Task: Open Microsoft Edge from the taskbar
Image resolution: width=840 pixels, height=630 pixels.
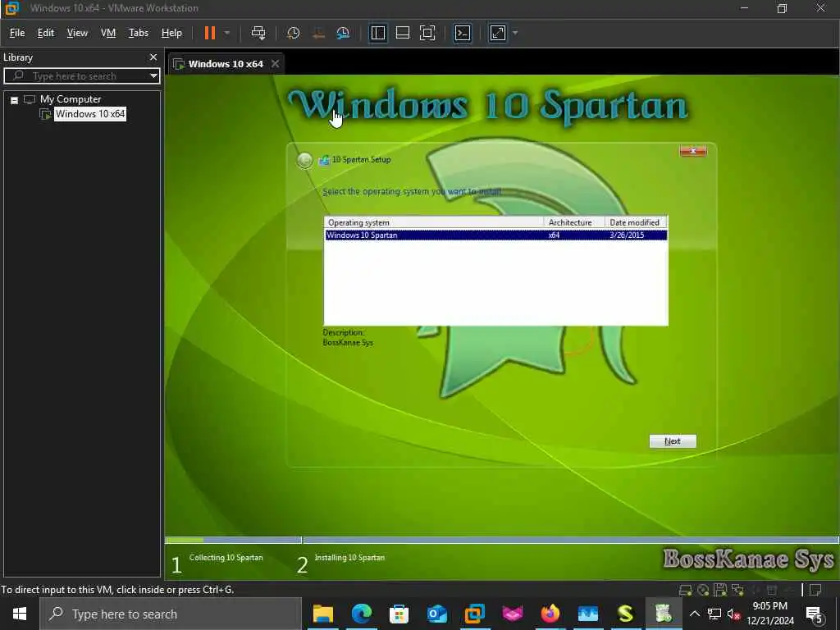Action: click(361, 614)
